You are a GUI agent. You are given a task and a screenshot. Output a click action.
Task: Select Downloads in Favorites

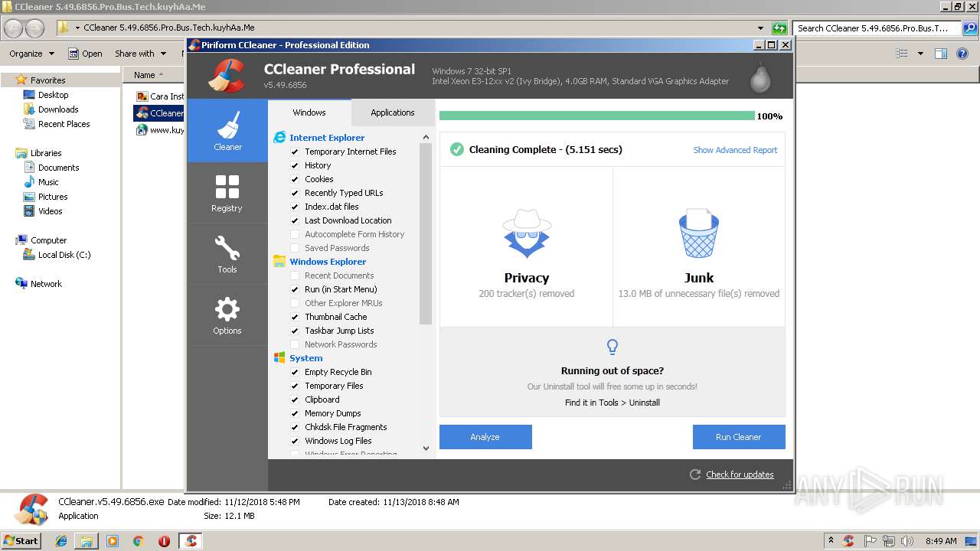58,109
